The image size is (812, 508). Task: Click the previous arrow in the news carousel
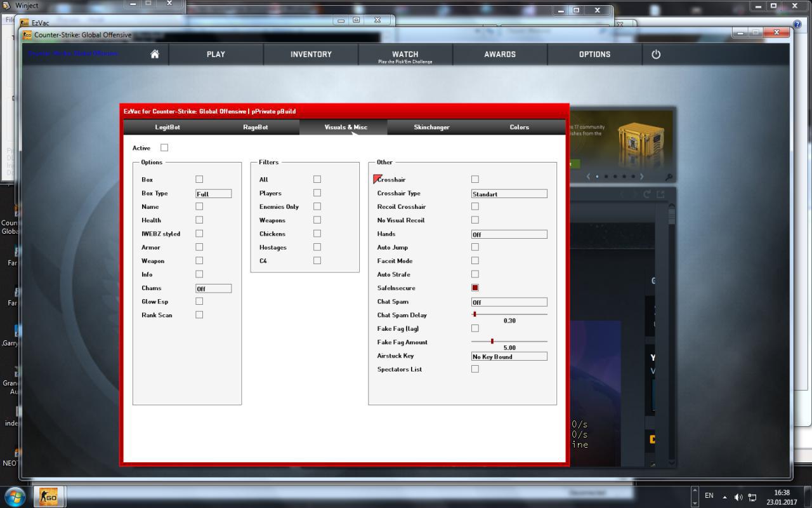[588, 177]
